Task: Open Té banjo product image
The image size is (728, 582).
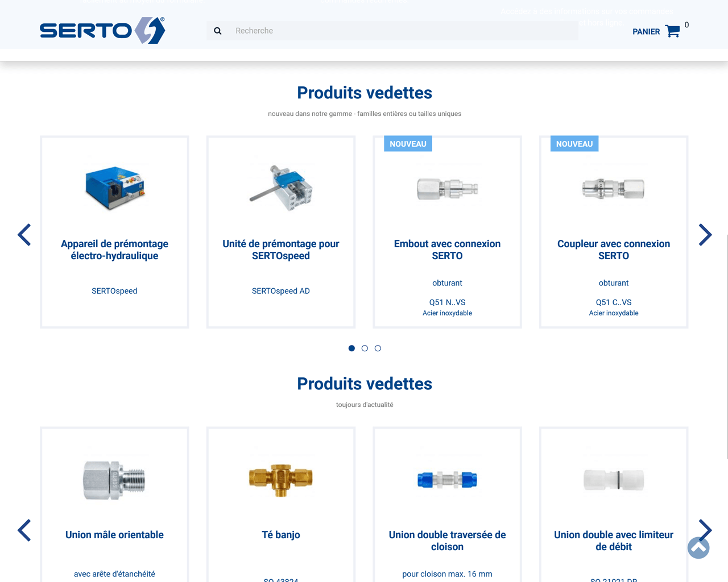Action: [281, 480]
